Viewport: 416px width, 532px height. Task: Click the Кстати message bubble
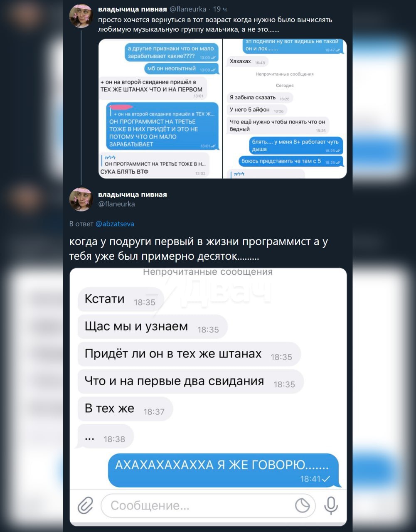pos(121,299)
